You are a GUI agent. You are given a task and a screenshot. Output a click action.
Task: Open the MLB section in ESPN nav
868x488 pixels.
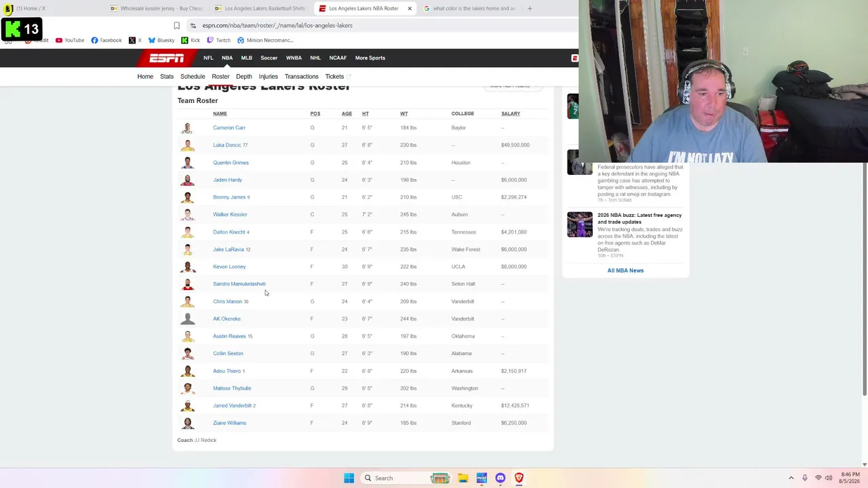pyautogui.click(x=246, y=58)
